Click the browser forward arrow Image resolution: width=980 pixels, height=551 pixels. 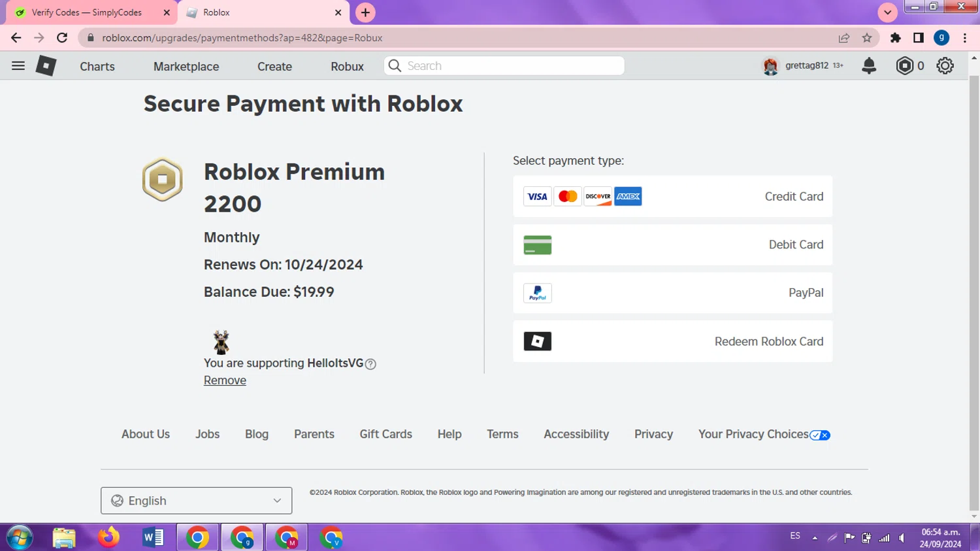pos(39,38)
